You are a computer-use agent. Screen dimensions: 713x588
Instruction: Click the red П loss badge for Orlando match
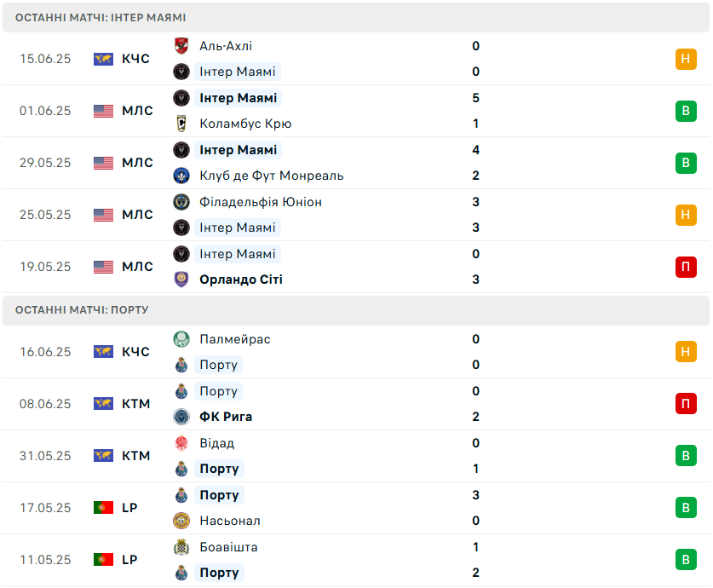[x=686, y=267]
